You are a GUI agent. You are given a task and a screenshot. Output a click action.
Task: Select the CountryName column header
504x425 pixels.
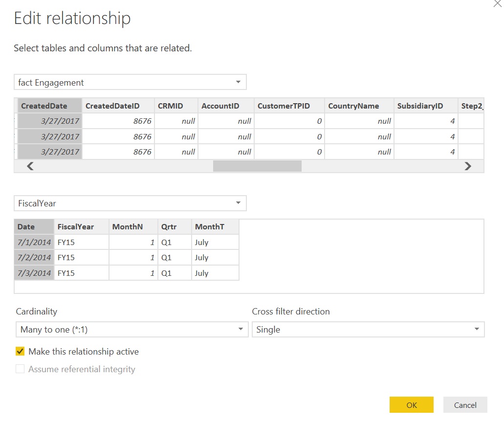tap(359, 106)
